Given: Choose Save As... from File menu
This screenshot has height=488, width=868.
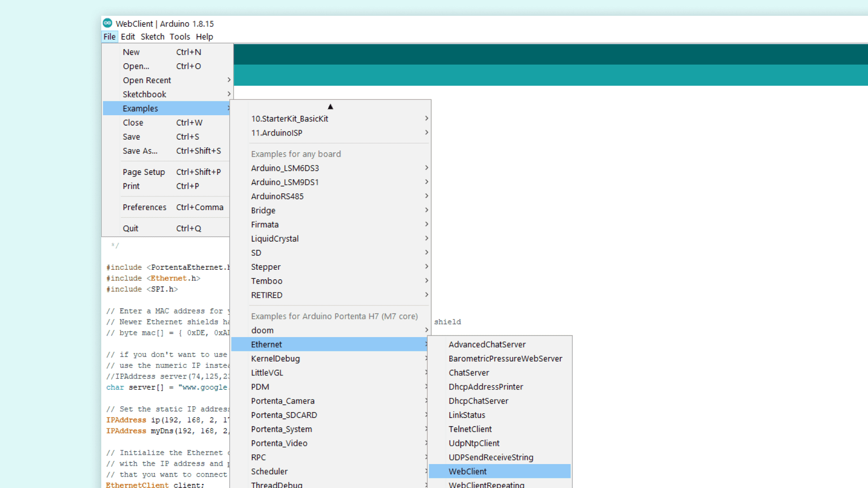Looking at the screenshot, I should coord(140,151).
